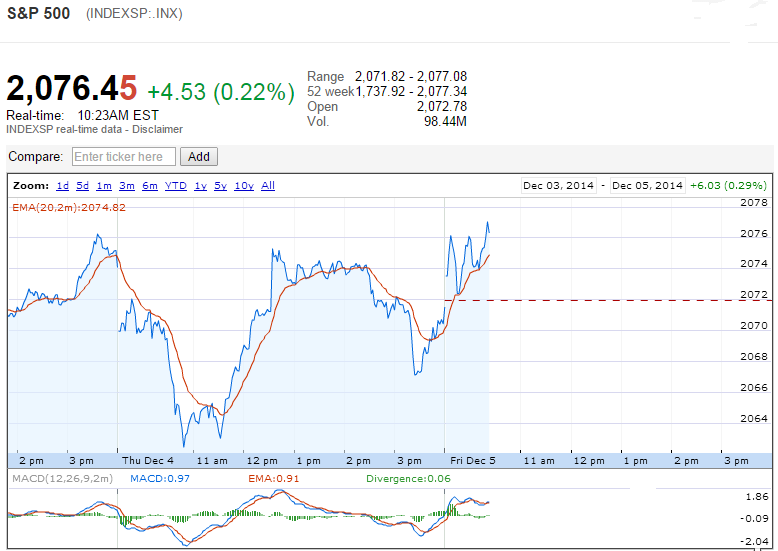Click the +4.53 (0.22%) change
This screenshot has height=551, width=778.
221,92
